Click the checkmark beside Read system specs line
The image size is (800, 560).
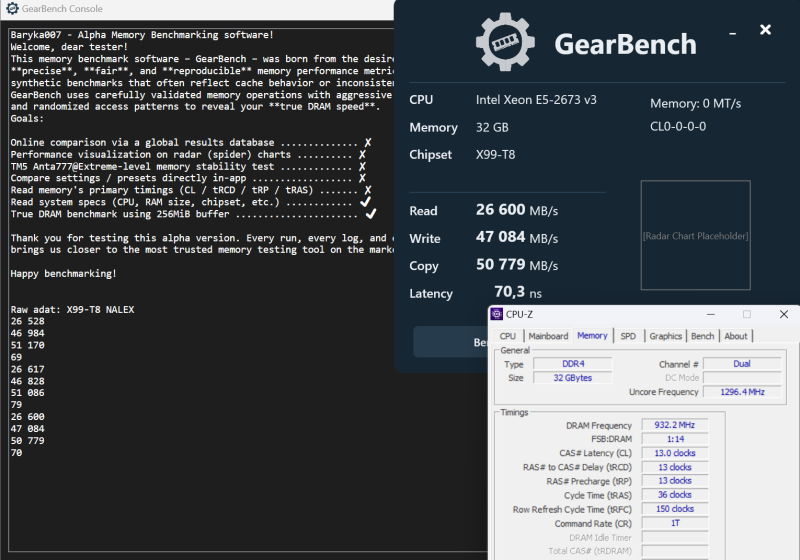click(x=365, y=202)
